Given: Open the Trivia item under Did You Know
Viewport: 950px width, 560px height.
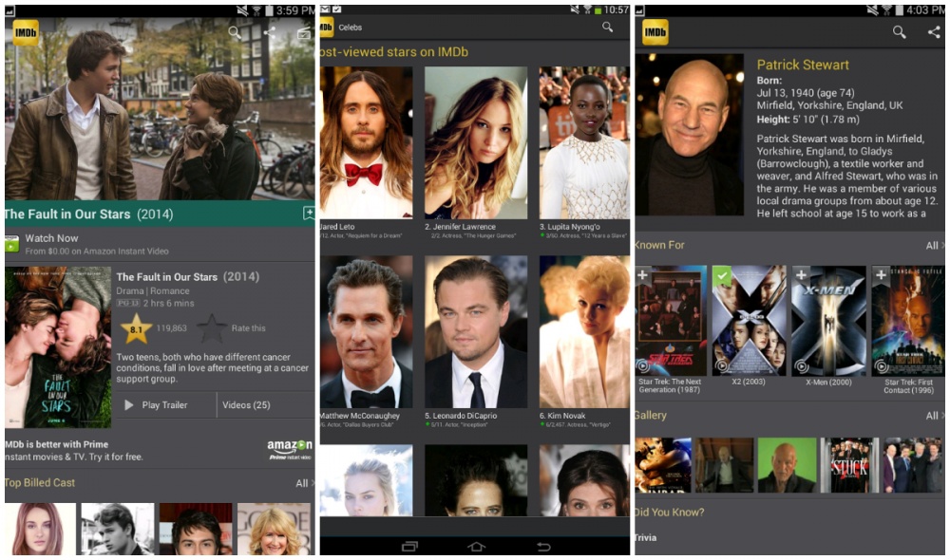Looking at the screenshot, I should tap(646, 538).
